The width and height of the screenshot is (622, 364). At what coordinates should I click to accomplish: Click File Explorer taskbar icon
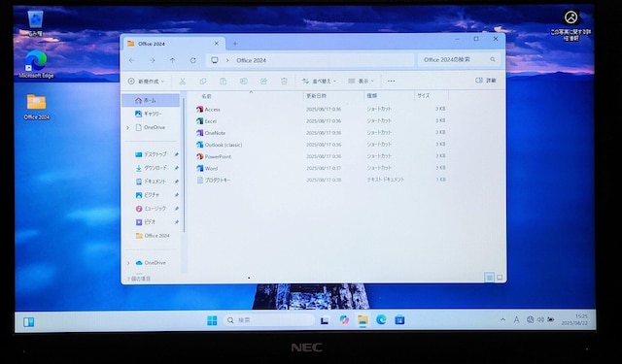[x=363, y=320]
